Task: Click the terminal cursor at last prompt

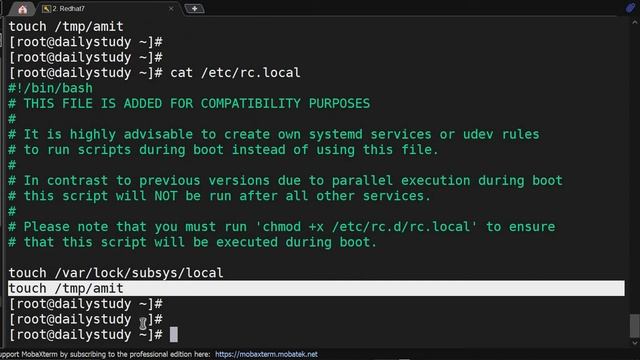Action: [173, 335]
